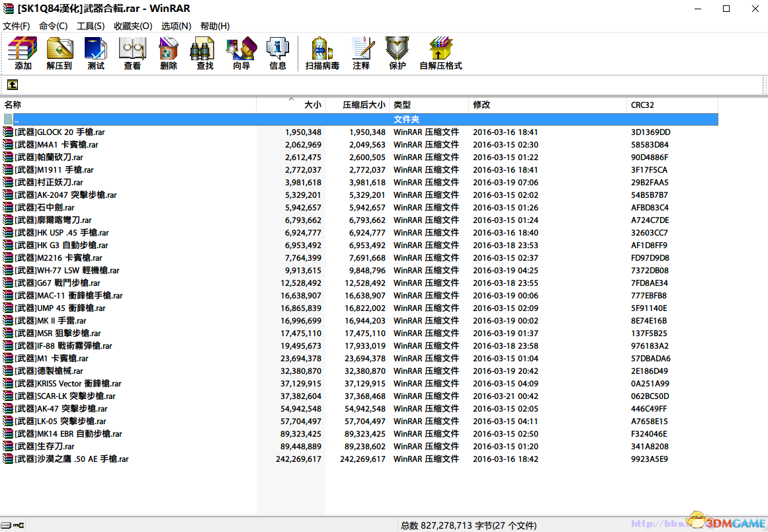Open the 收藏夹(O) menu

133,26
